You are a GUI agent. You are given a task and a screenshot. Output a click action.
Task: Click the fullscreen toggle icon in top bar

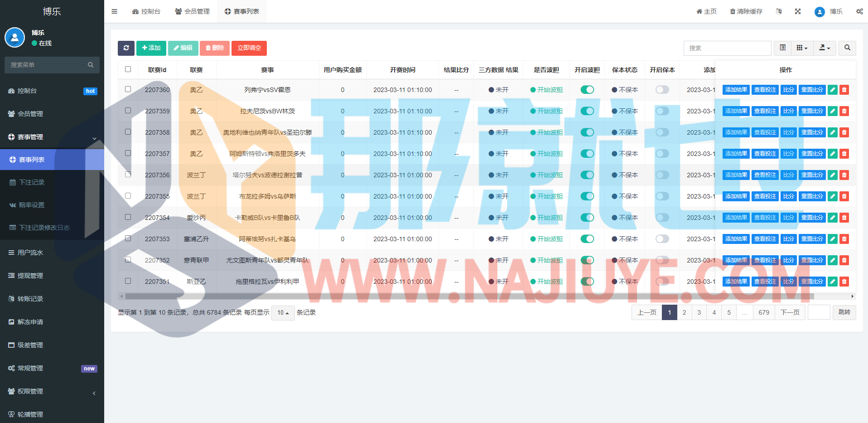click(x=798, y=11)
